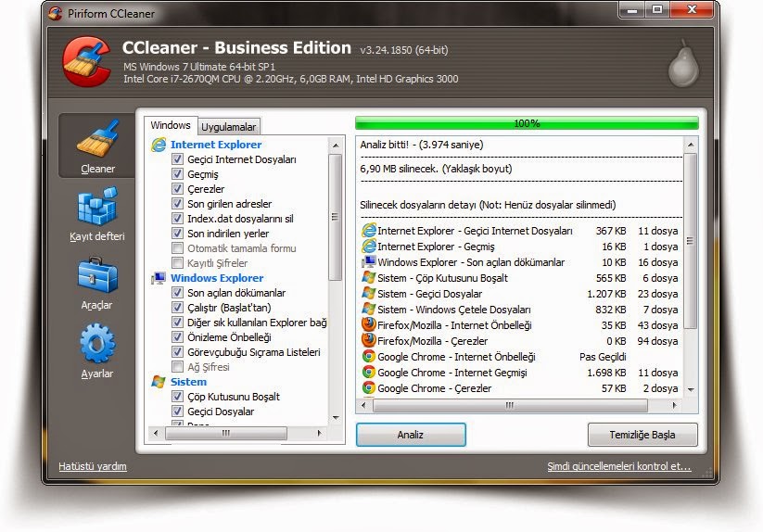Enable Otomatik tamamla formu checkbox

178,248
